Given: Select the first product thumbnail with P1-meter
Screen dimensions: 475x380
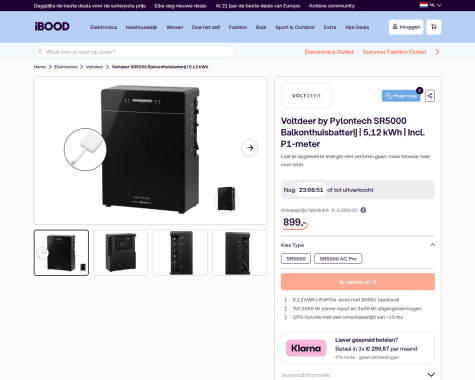Looking at the screenshot, I should 61,253.
